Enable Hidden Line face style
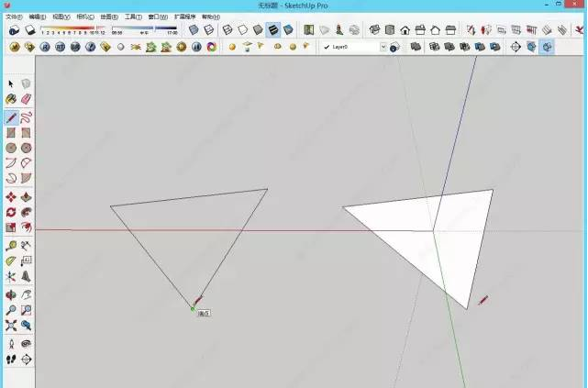Image resolution: width=588 pixels, height=388 pixels. pyautogui.click(x=242, y=30)
